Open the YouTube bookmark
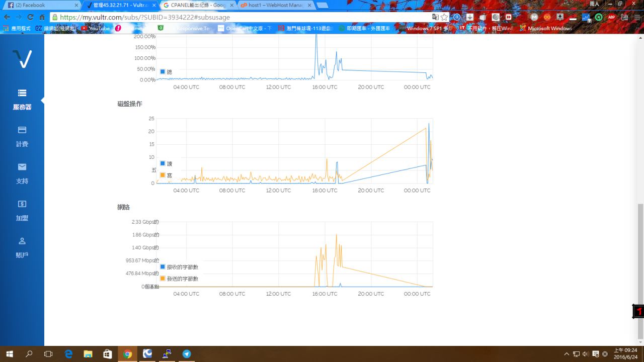This screenshot has height=362, width=644. pos(96,29)
